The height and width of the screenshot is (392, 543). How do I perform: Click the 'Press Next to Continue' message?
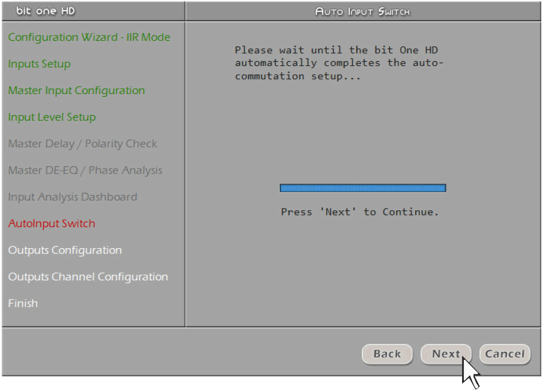[360, 211]
